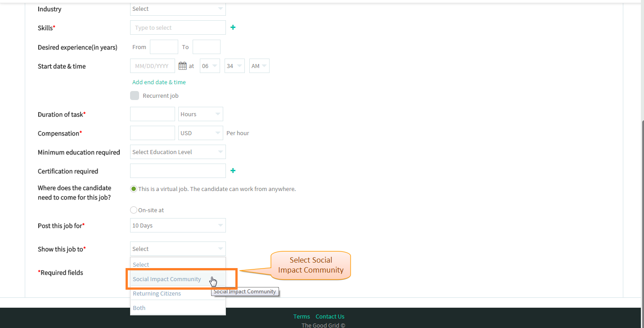Image resolution: width=644 pixels, height=328 pixels.
Task: Open the AM/PM dropdown
Action: coord(259,66)
